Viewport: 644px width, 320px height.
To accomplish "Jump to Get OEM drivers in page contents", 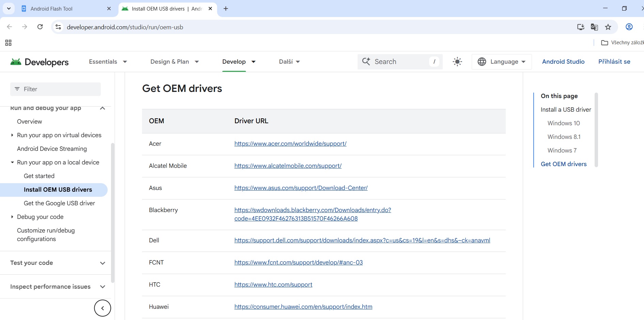I will 564,164.
